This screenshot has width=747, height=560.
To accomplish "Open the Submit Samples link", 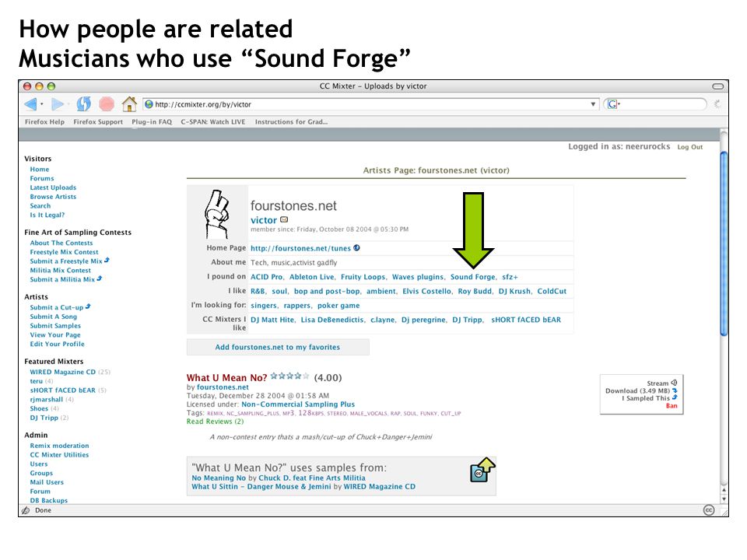I will point(55,326).
